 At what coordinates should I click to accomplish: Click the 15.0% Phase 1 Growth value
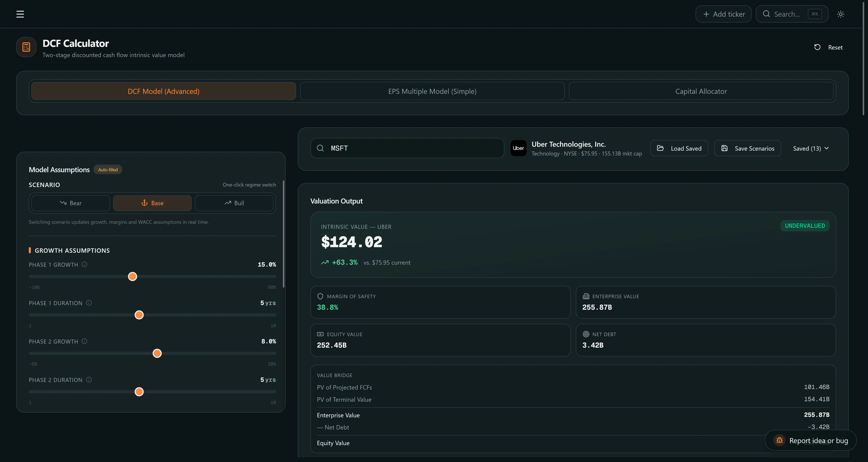coord(267,265)
